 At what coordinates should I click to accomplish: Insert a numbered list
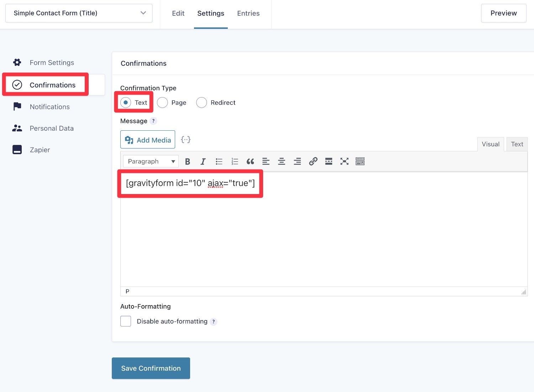pyautogui.click(x=235, y=162)
